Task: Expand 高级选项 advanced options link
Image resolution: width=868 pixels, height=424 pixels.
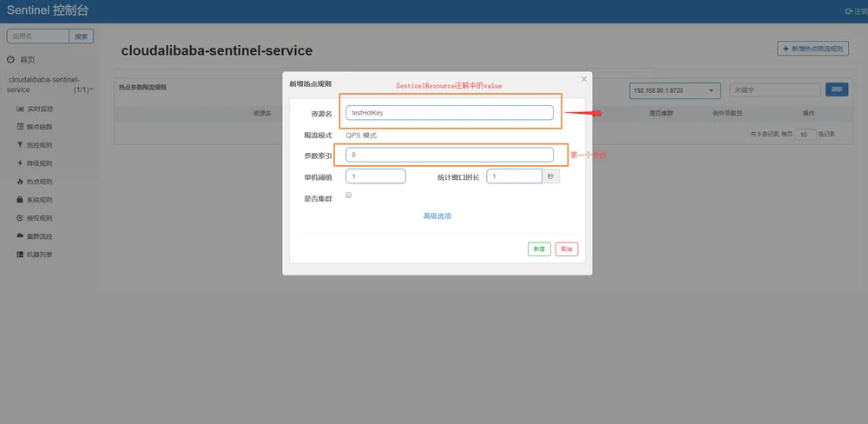Action: click(437, 216)
